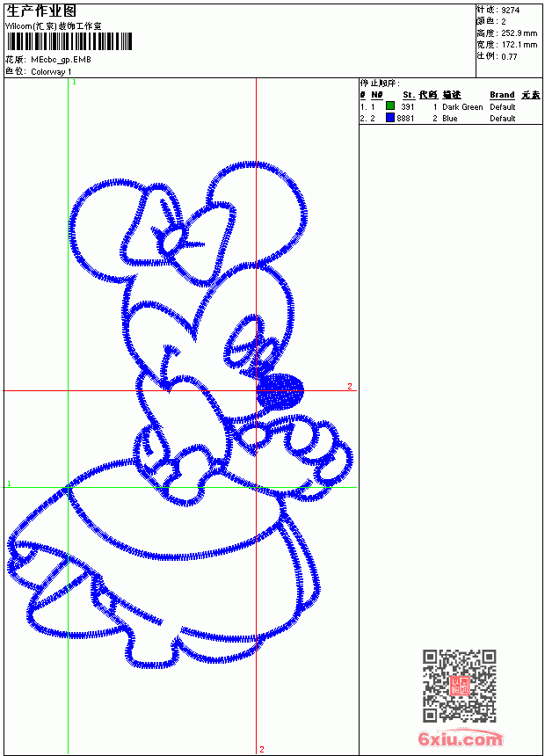
Task: Select the stitch count value '9274'
Action: point(510,11)
